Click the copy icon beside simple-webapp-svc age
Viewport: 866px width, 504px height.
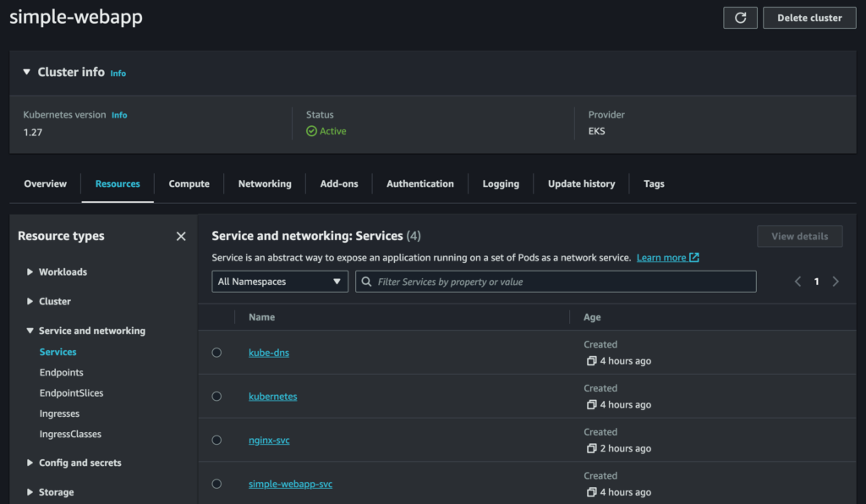click(x=591, y=492)
